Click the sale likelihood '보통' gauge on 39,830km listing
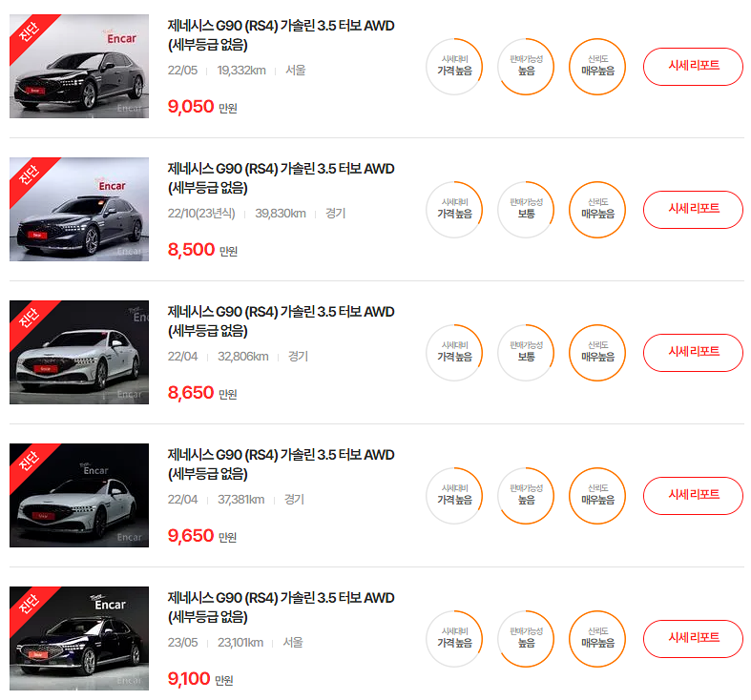Screen dimensions: 751x700 (526, 210)
